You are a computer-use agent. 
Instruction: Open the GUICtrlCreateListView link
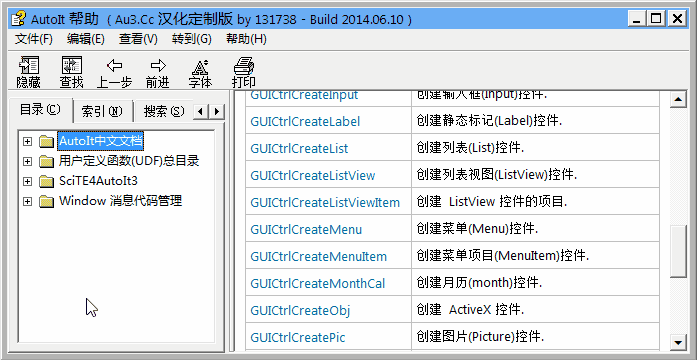coord(312,176)
